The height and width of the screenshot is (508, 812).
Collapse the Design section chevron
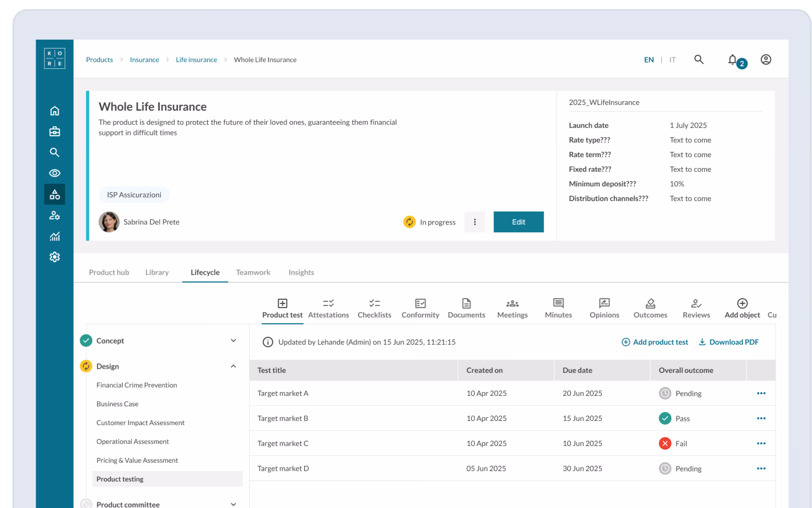233,366
